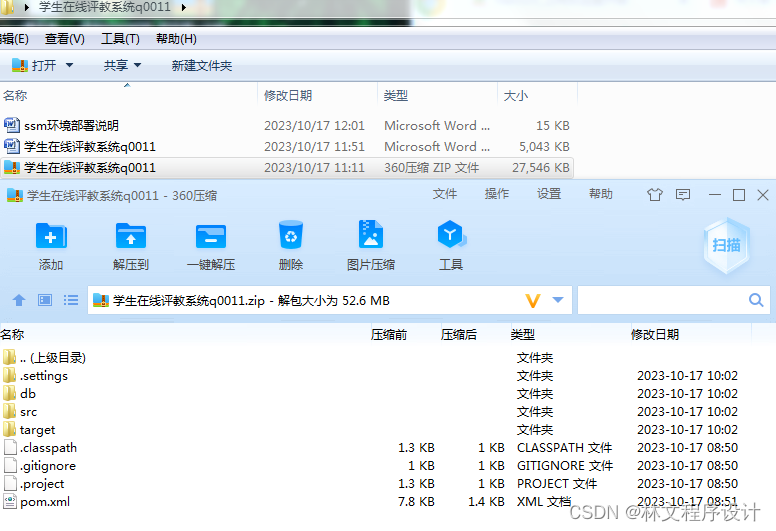Screen dimensions: 776x531
Task: Go up one directory with the arrow
Action: pos(18,300)
